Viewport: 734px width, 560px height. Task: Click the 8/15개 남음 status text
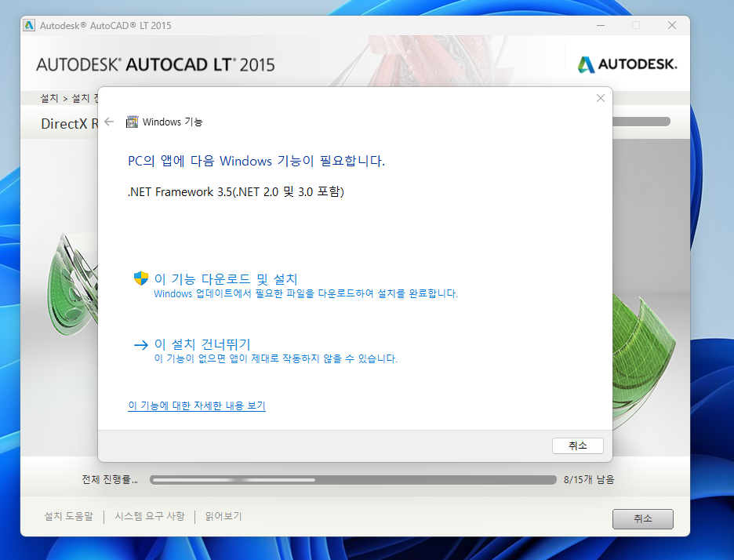(589, 479)
